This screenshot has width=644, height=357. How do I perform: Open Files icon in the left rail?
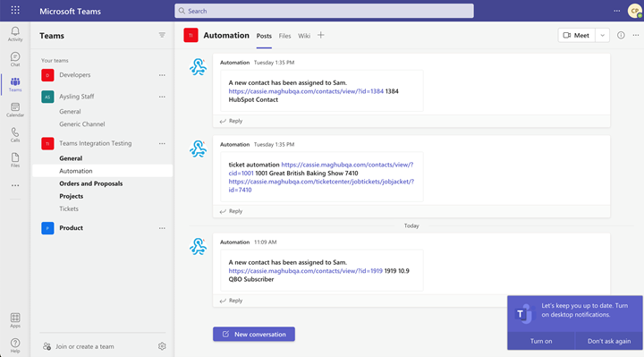15,160
